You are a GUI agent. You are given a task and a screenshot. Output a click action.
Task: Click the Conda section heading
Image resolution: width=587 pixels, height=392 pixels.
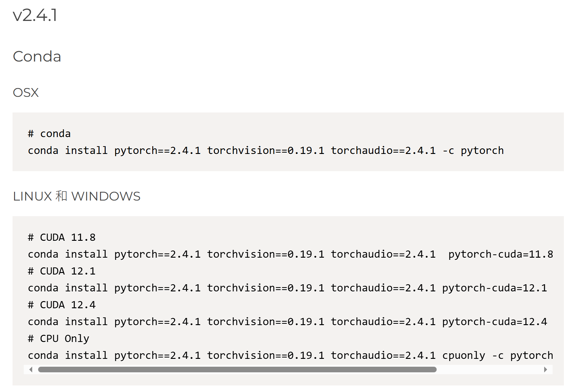37,56
